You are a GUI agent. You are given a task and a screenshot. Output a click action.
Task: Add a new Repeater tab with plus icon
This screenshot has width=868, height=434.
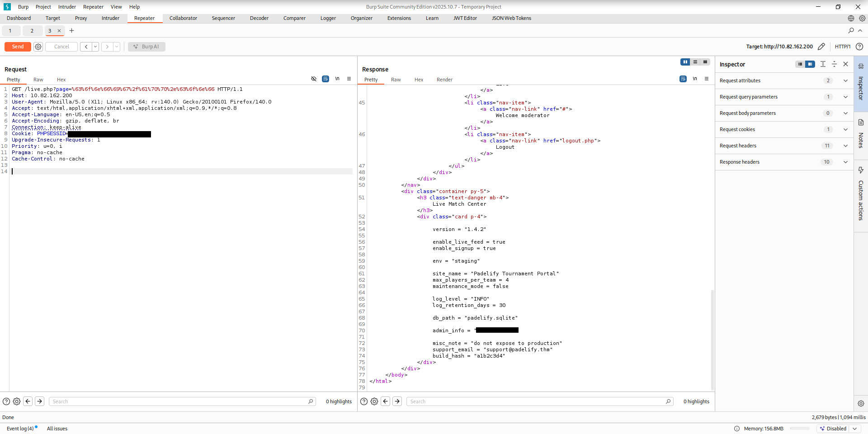coord(71,31)
